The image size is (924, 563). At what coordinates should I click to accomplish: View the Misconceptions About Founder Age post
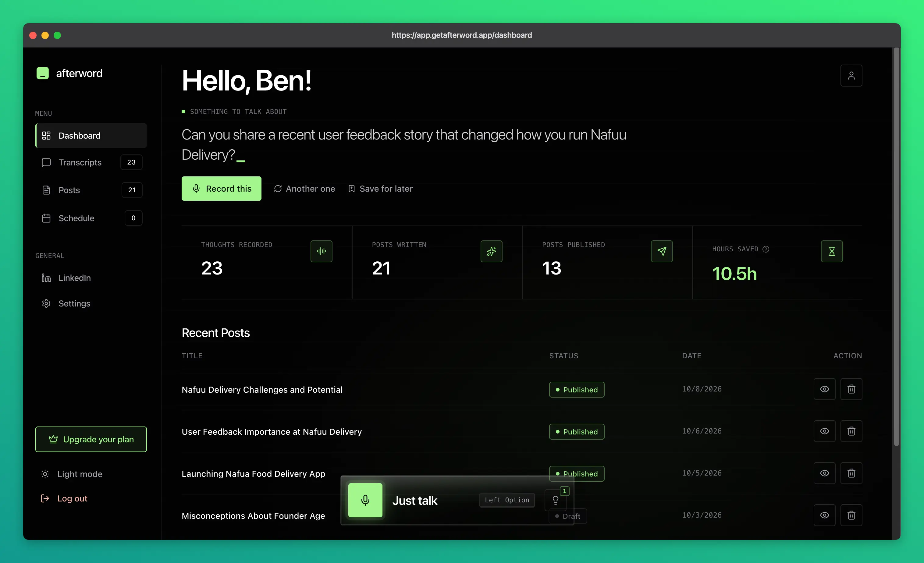tap(824, 515)
